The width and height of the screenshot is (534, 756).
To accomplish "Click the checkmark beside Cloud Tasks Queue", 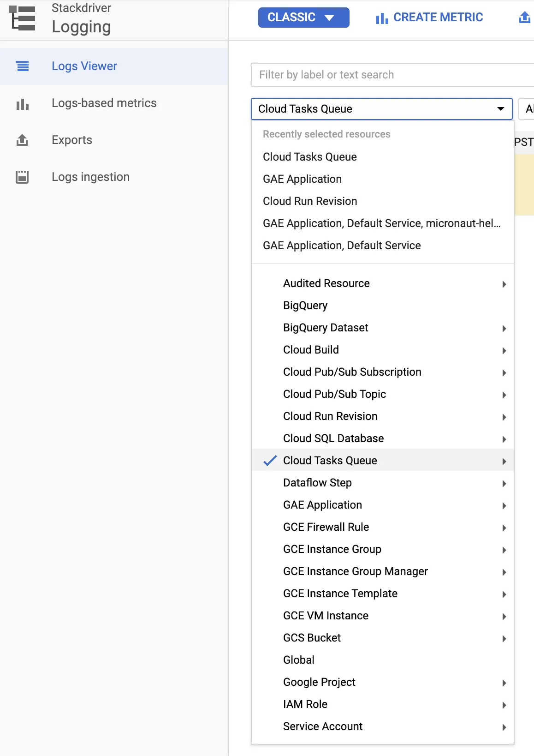I will tap(270, 461).
